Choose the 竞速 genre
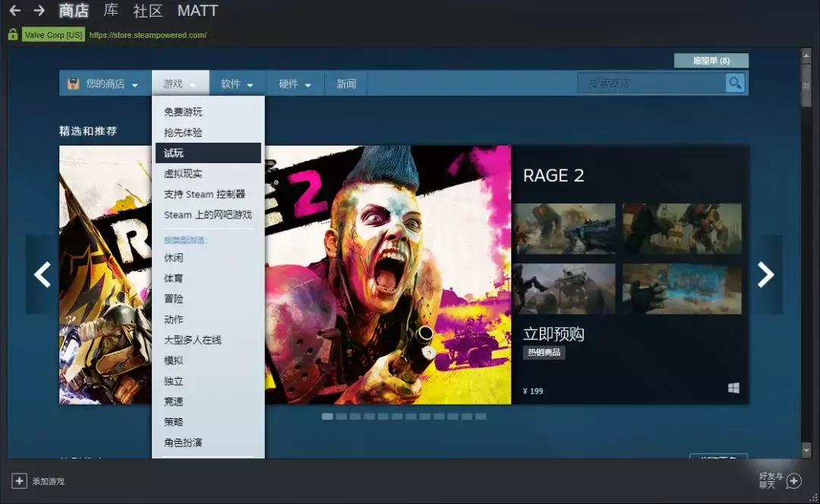 click(x=174, y=402)
